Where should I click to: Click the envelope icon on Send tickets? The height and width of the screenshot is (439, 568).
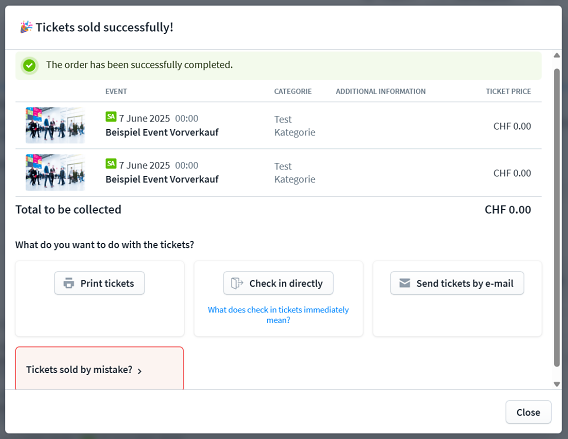pos(405,283)
